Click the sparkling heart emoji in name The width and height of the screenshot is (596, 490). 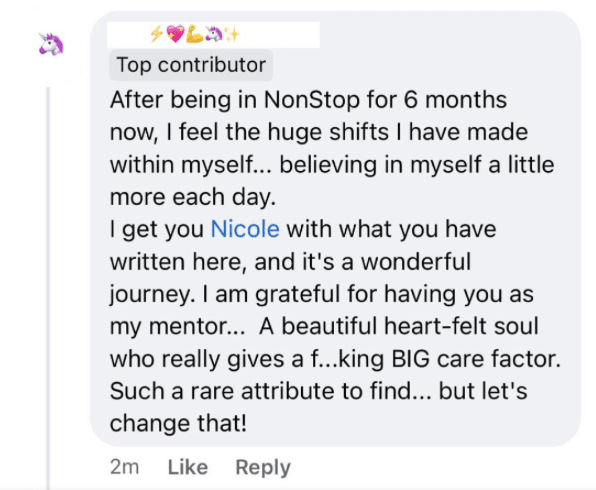[175, 34]
